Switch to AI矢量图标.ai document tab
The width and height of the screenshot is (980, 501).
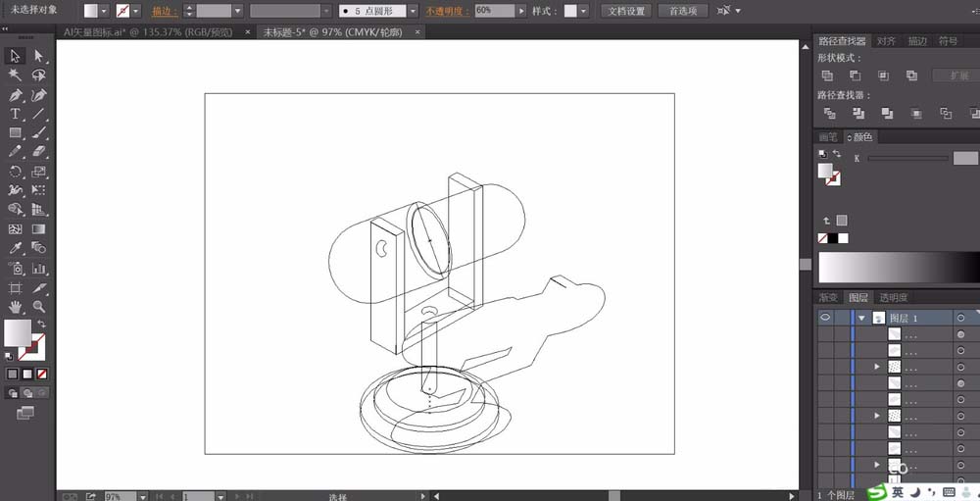coord(148,32)
